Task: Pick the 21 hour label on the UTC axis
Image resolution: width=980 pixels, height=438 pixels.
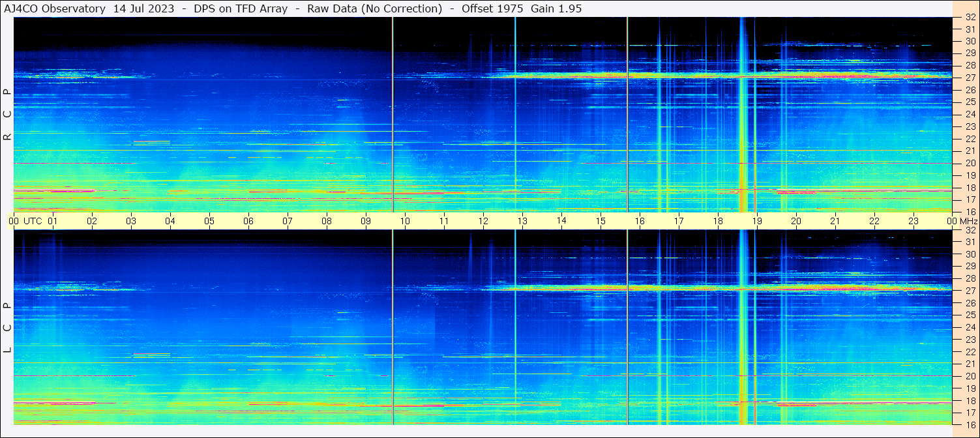Action: pyautogui.click(x=835, y=221)
